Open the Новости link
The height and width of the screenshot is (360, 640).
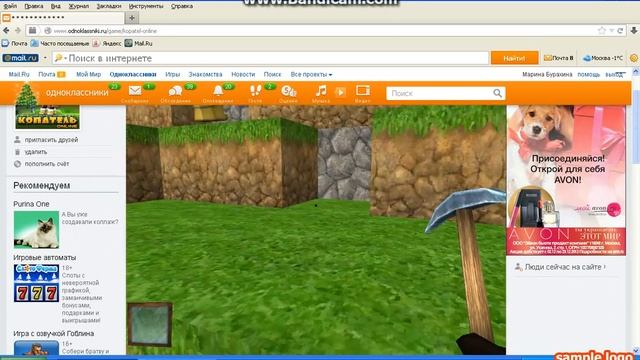pyautogui.click(x=243, y=74)
